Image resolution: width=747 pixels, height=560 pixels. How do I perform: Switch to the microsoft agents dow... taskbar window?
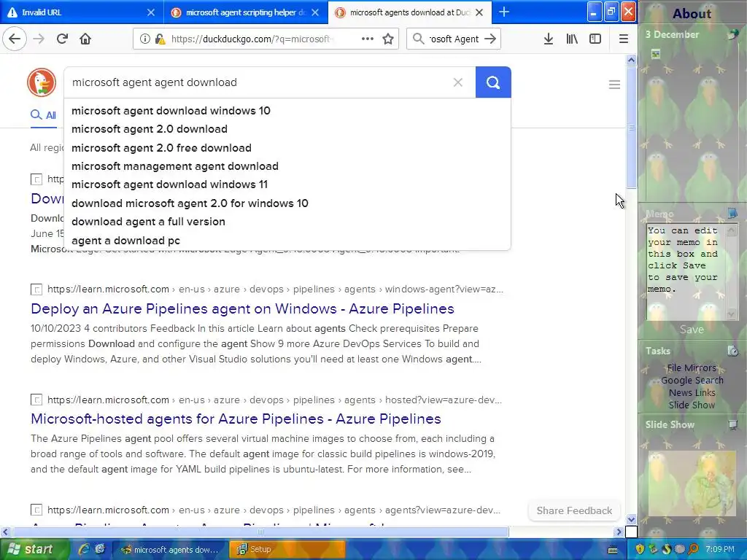pos(170,549)
